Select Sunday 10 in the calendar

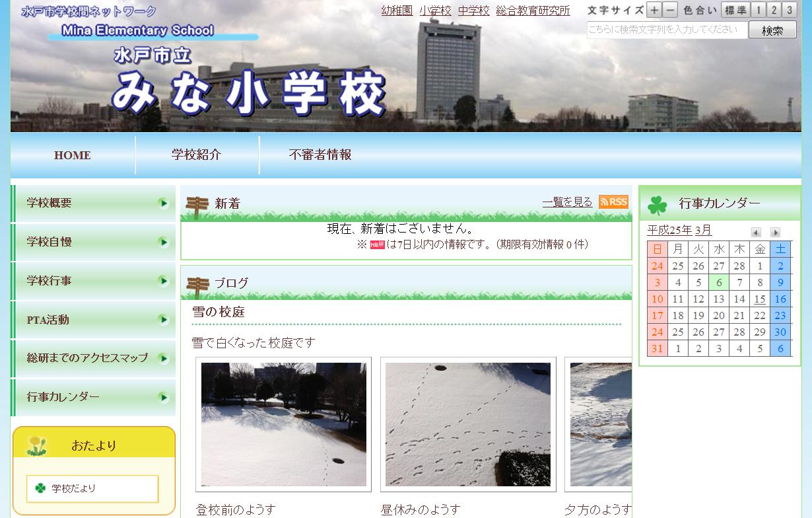pyautogui.click(x=658, y=299)
